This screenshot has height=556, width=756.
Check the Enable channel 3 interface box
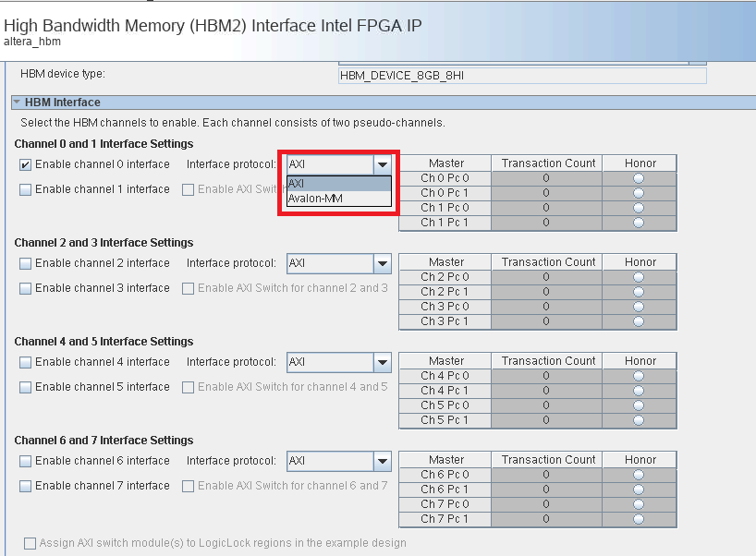[x=26, y=288]
